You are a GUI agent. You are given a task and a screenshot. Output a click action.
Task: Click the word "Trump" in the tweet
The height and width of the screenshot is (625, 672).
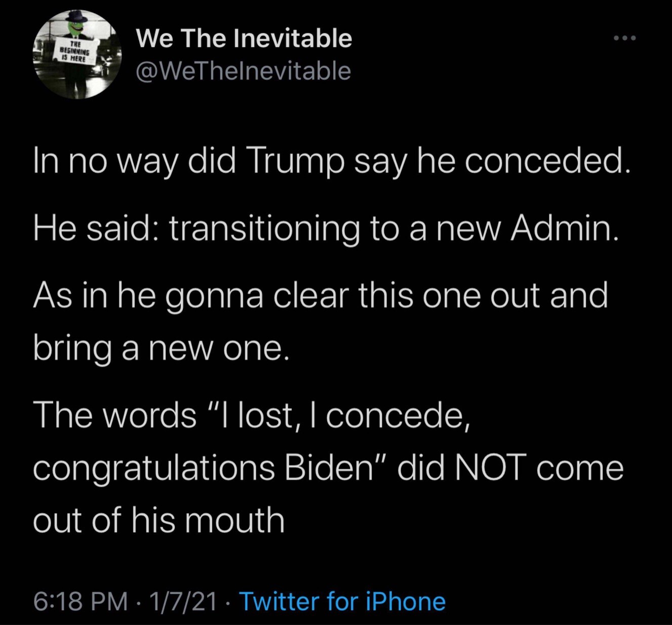[x=295, y=162]
